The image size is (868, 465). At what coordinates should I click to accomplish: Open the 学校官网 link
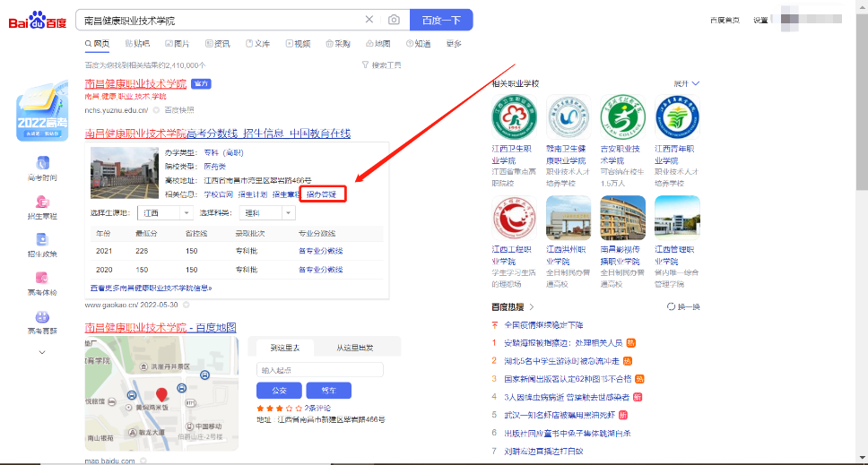coord(219,194)
